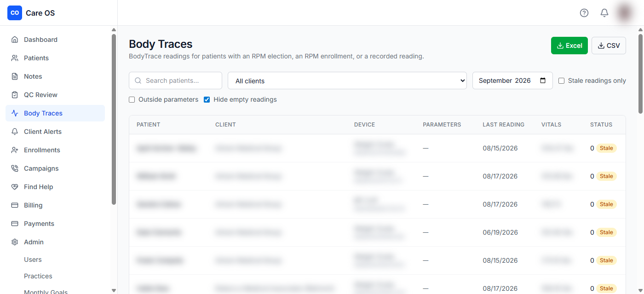Image resolution: width=644 pixels, height=294 pixels.
Task: Click the Notes document icon
Action: coord(15,76)
